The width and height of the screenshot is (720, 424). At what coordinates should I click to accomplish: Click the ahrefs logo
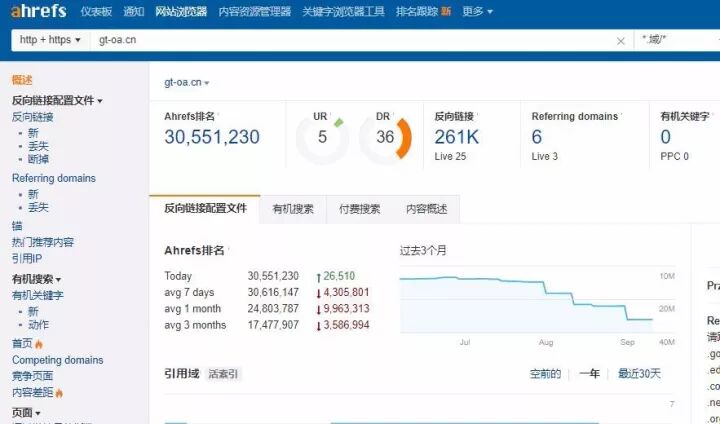pos(39,11)
